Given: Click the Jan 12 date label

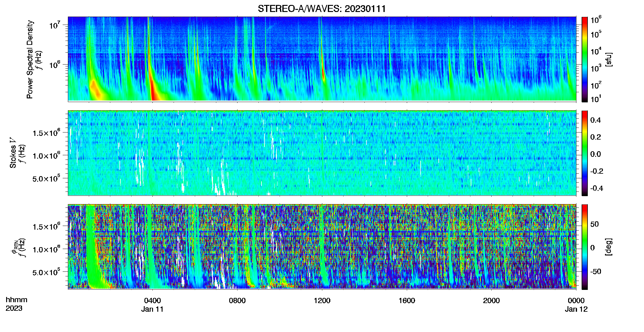Looking at the screenshot, I should 576,309.
